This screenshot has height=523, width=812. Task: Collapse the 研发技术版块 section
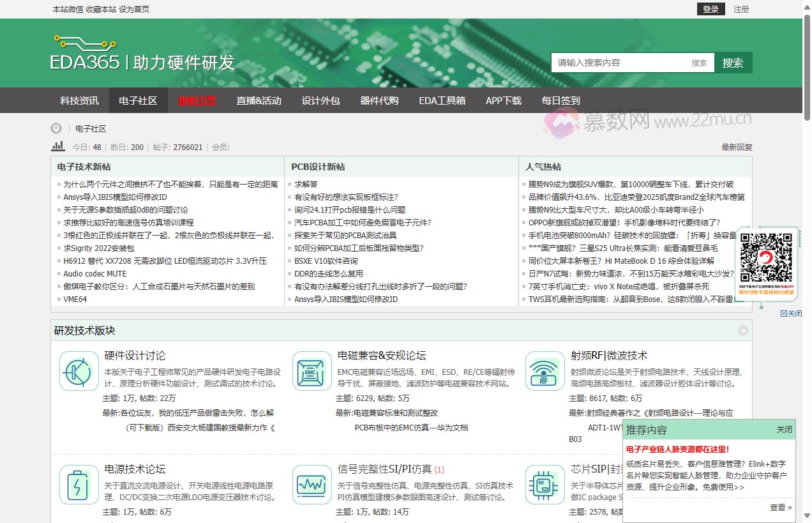(x=743, y=330)
